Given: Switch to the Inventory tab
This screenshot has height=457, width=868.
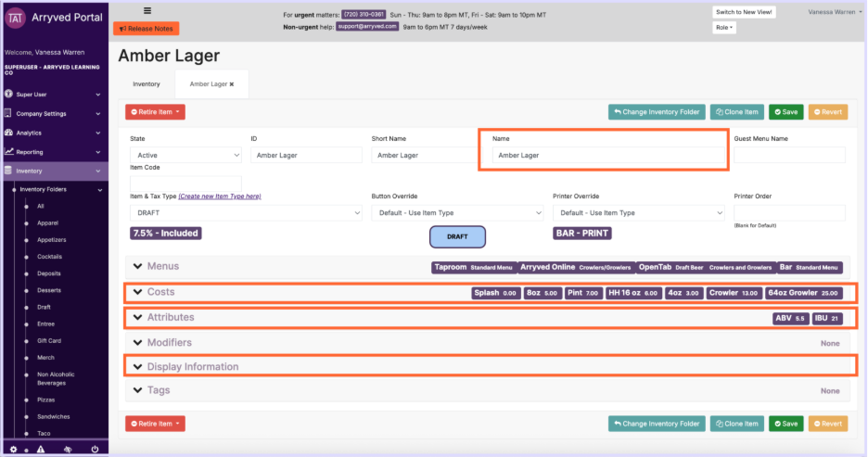Looking at the screenshot, I should coord(146,84).
